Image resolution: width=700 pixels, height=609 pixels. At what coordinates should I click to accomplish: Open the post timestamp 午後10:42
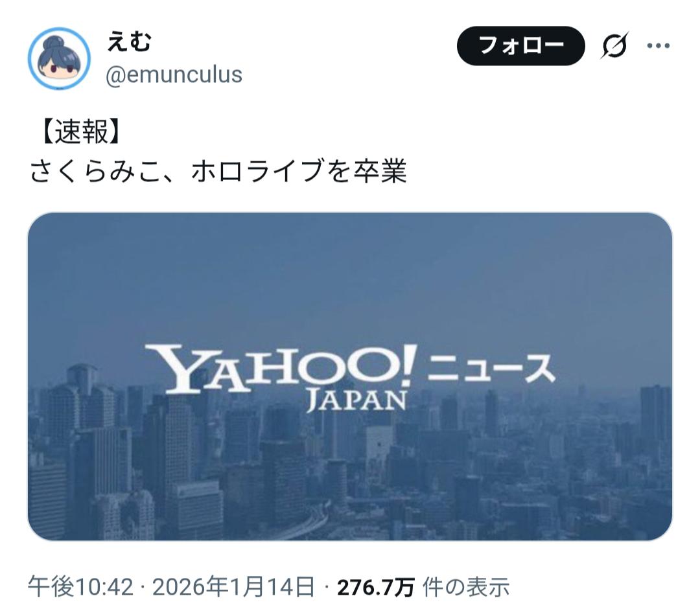81,586
